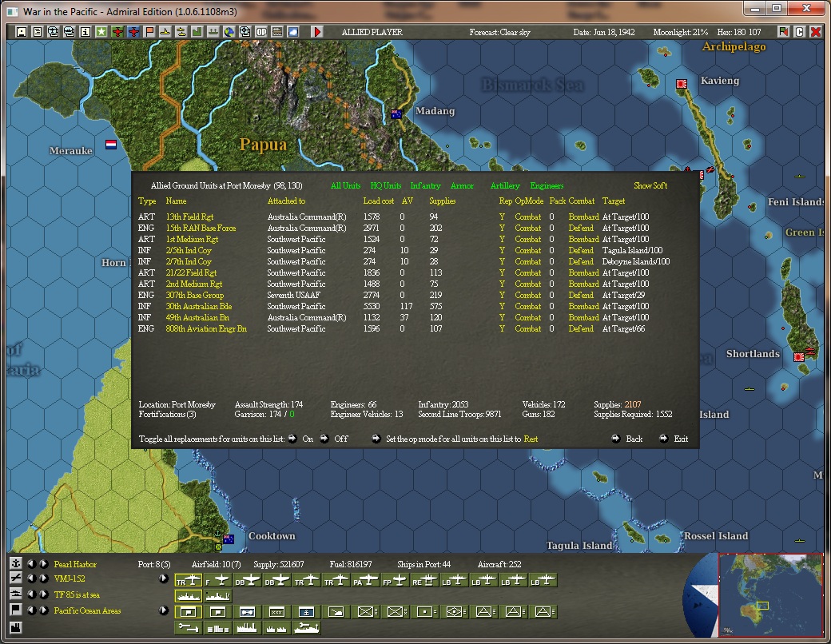Go to next air group after VMJ-152
The height and width of the screenshot is (644, 831).
[x=44, y=578]
